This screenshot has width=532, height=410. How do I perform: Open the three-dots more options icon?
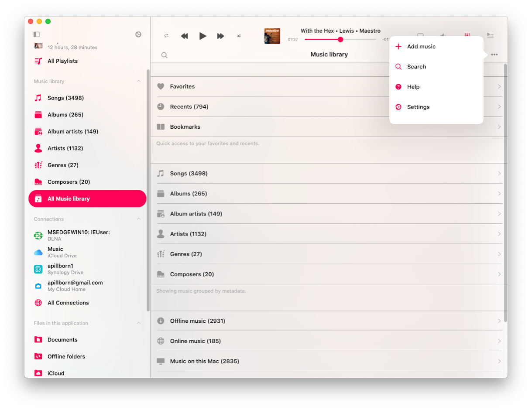pos(494,54)
